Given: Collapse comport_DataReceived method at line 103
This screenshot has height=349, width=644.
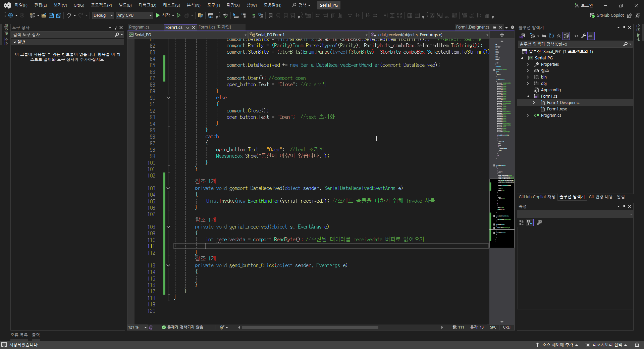Looking at the screenshot, I should (x=168, y=188).
